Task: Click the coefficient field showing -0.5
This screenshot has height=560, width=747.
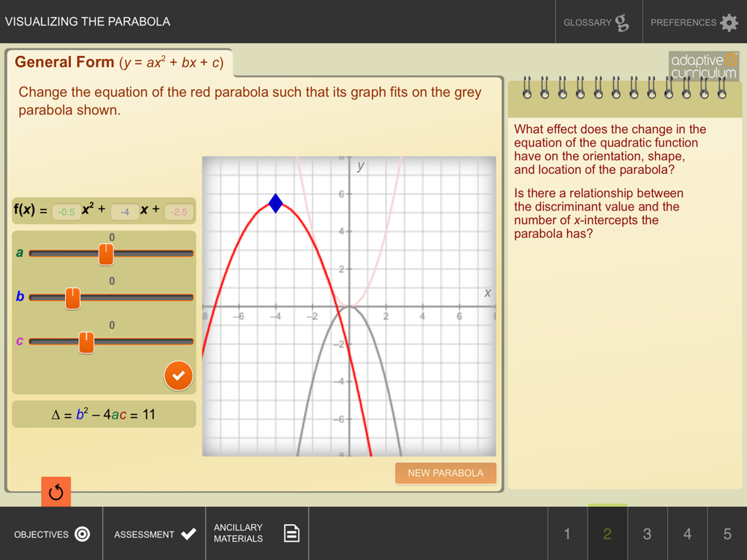Action: tap(66, 212)
